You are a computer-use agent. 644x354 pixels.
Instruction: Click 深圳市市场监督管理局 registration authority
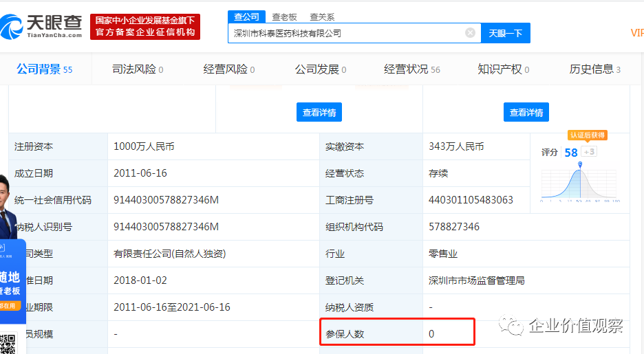tap(476, 280)
